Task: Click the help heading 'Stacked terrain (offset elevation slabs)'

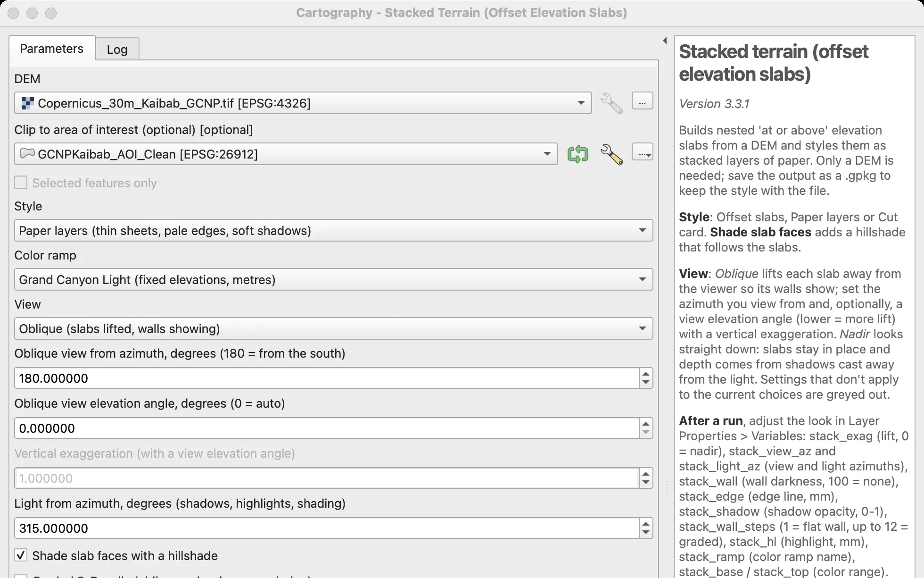Action: pos(773,63)
